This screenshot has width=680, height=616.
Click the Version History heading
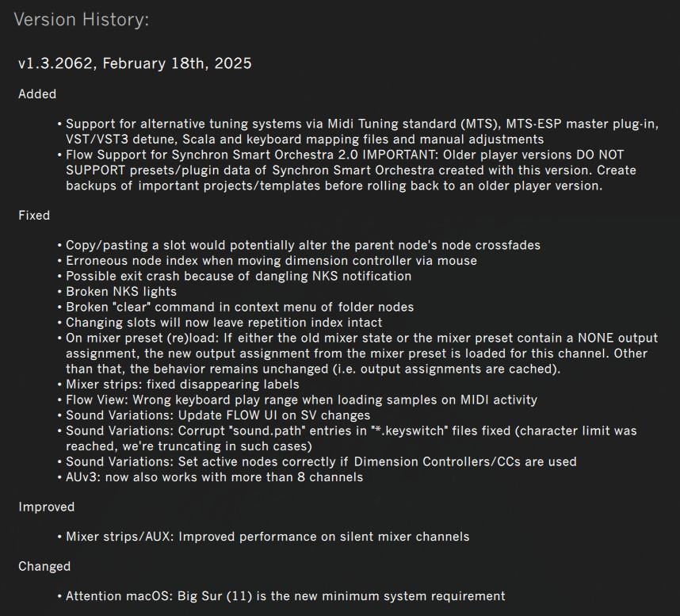[81, 20]
